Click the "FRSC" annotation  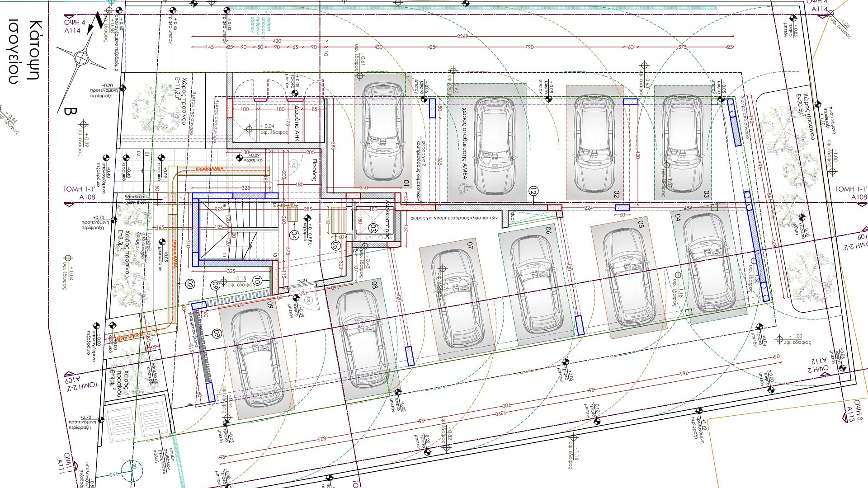[302, 281]
